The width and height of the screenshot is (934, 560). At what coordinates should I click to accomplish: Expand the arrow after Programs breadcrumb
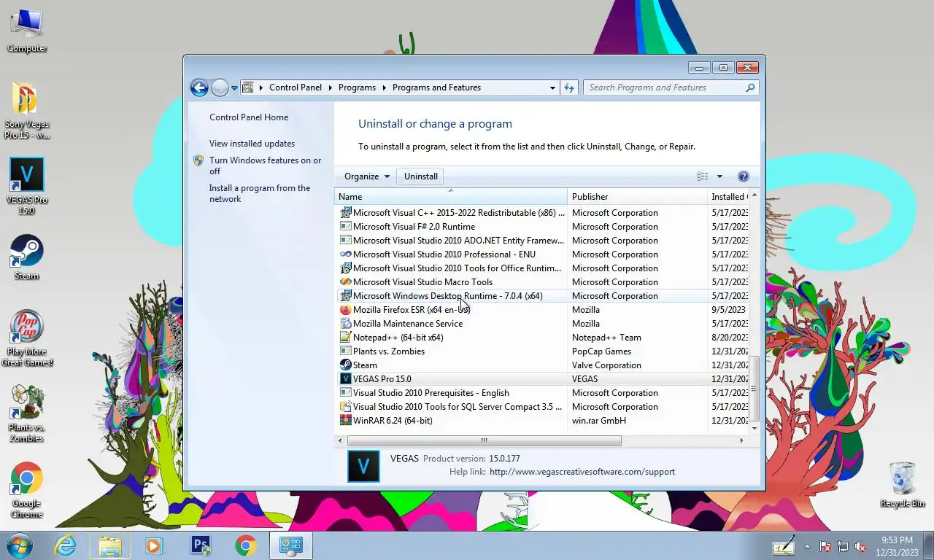384,87
